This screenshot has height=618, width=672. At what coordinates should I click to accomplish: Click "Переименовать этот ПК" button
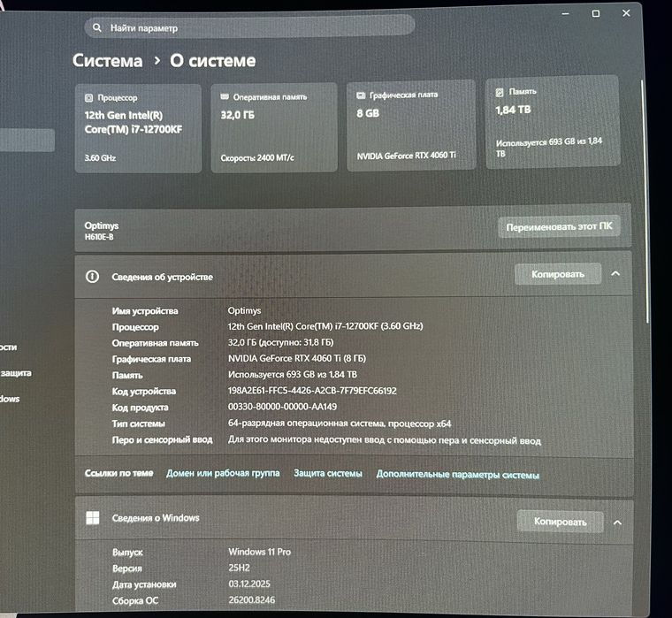coord(559,226)
